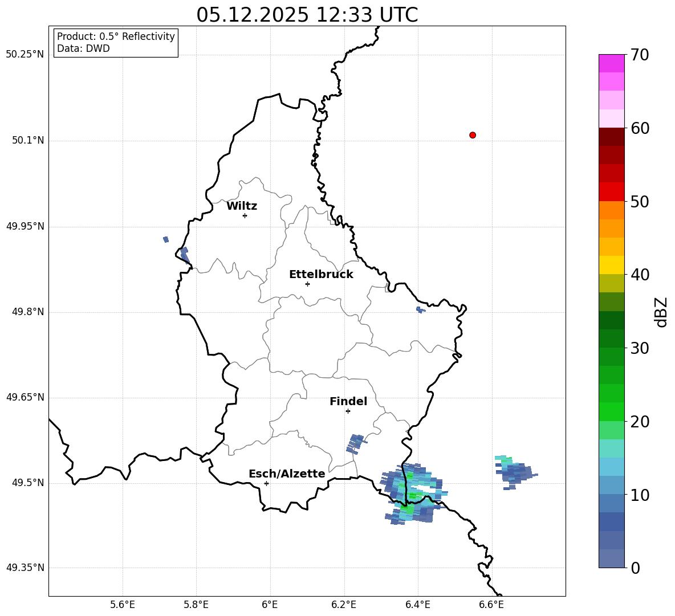Click the colorbar tick value 50
675x616 pixels.
point(640,202)
